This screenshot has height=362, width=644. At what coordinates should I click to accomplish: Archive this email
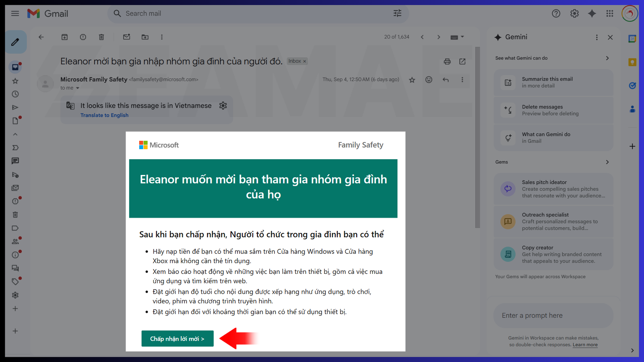[64, 37]
